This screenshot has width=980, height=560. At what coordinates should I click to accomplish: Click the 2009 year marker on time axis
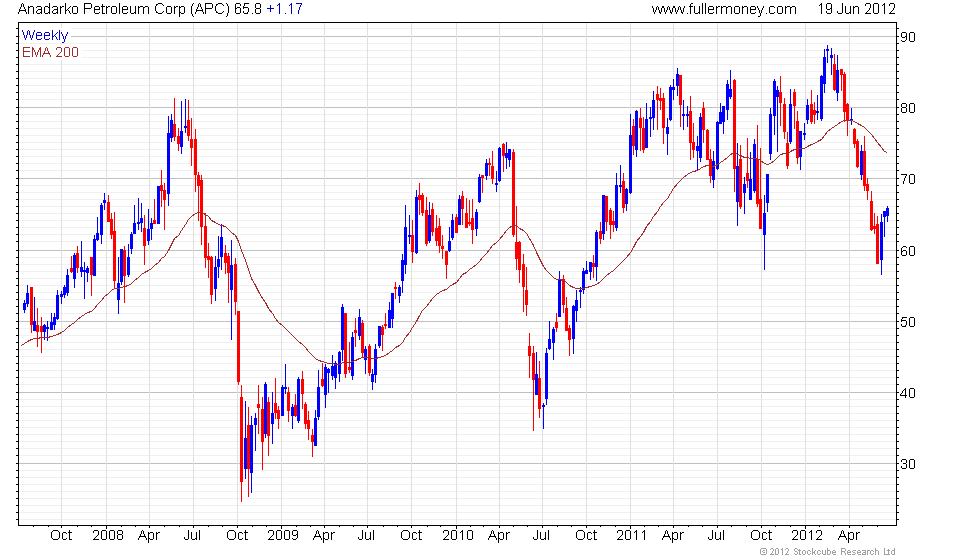point(282,536)
